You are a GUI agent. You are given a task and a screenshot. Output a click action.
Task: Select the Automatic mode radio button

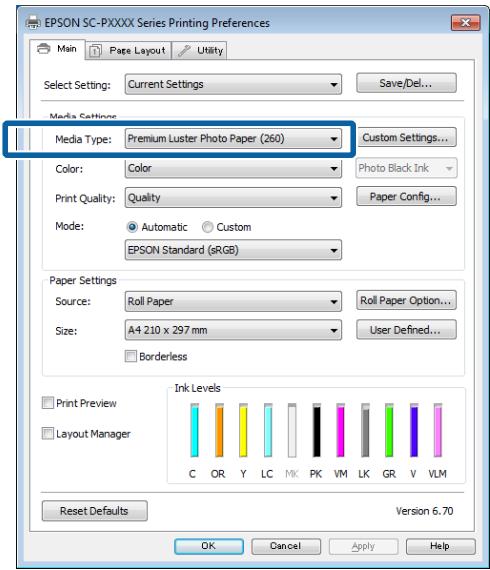[x=132, y=227]
